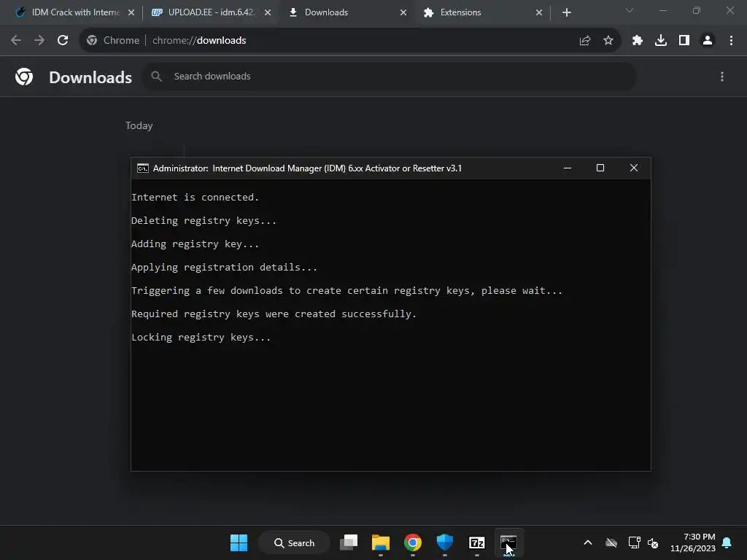Image resolution: width=747 pixels, height=560 pixels.
Task: Open Windows Security shield in taskbar
Action: point(445,542)
